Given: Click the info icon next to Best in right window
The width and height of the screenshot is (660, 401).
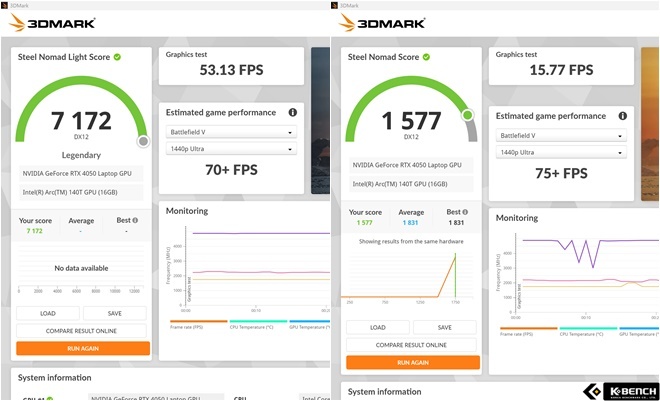Looking at the screenshot, I should (465, 212).
